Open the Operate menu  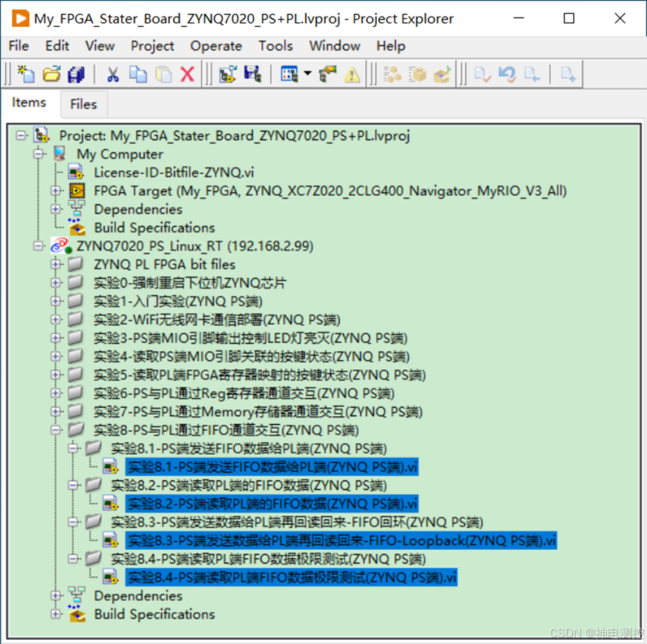pyautogui.click(x=216, y=46)
